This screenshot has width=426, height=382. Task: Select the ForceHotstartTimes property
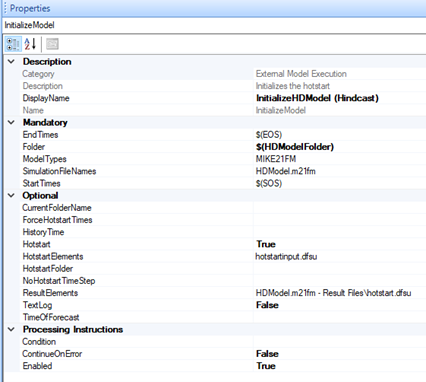(x=57, y=220)
